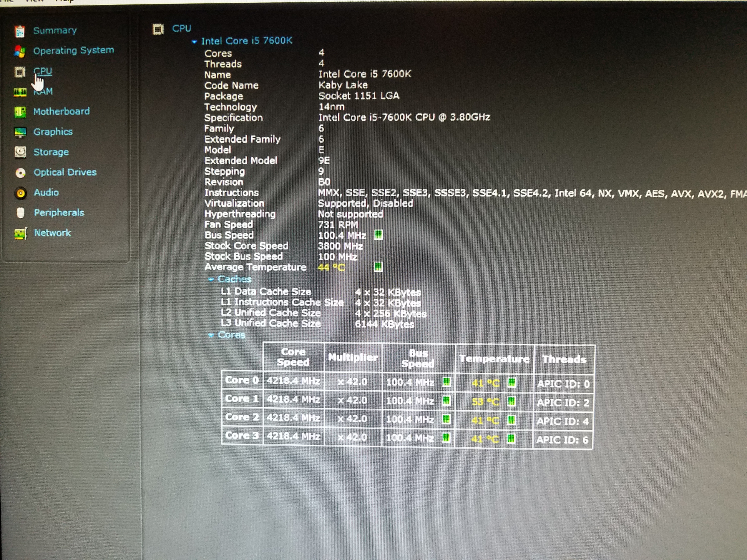Go to Network section

pos(53,233)
